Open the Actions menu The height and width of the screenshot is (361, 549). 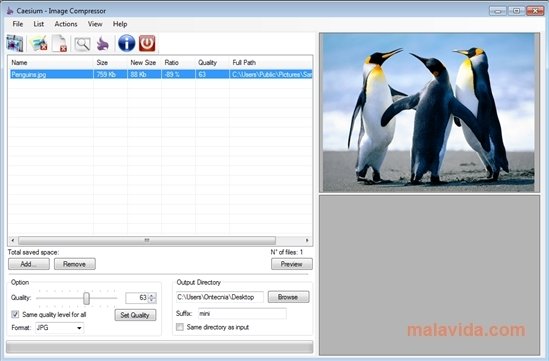[x=66, y=24]
